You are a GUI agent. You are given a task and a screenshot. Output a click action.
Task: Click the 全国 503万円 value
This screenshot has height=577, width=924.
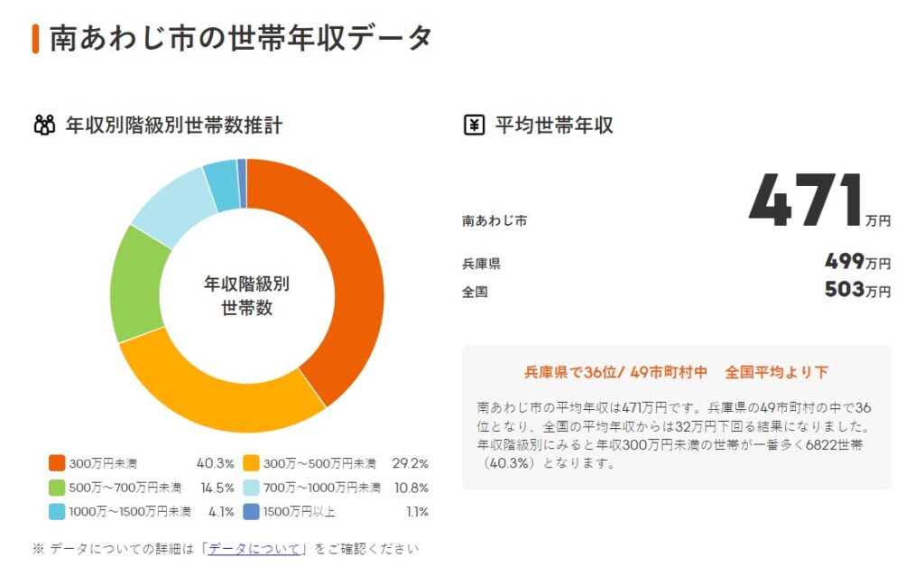(x=856, y=291)
